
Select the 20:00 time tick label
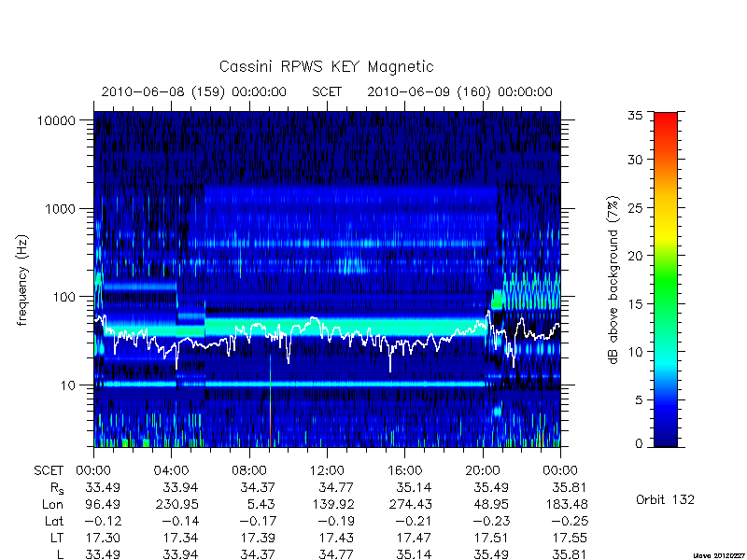(483, 471)
